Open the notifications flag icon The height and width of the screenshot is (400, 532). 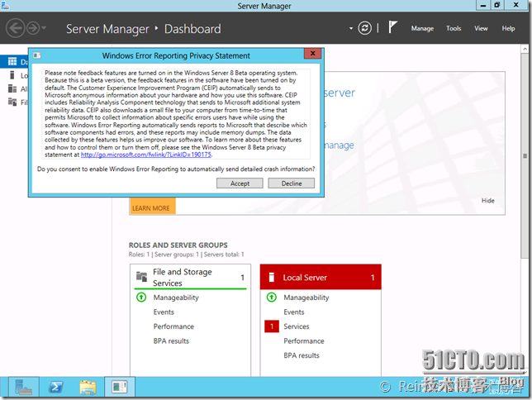pyautogui.click(x=392, y=27)
